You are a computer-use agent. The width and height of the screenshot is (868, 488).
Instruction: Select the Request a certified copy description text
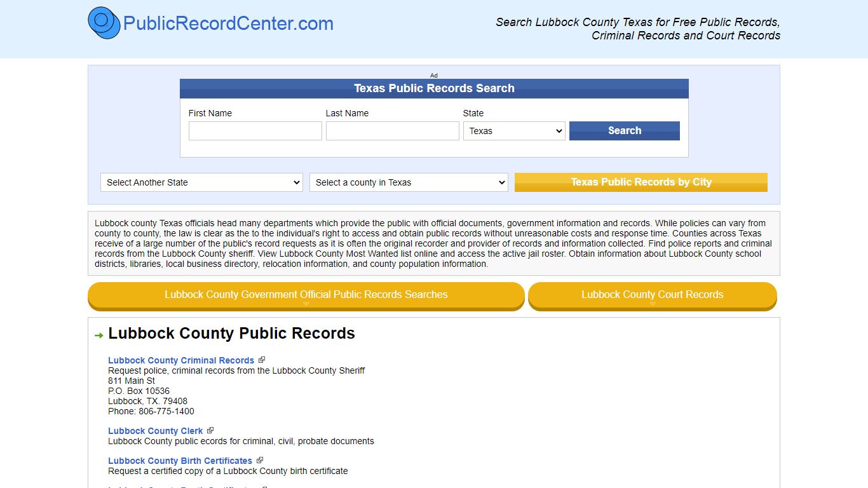(228, 471)
